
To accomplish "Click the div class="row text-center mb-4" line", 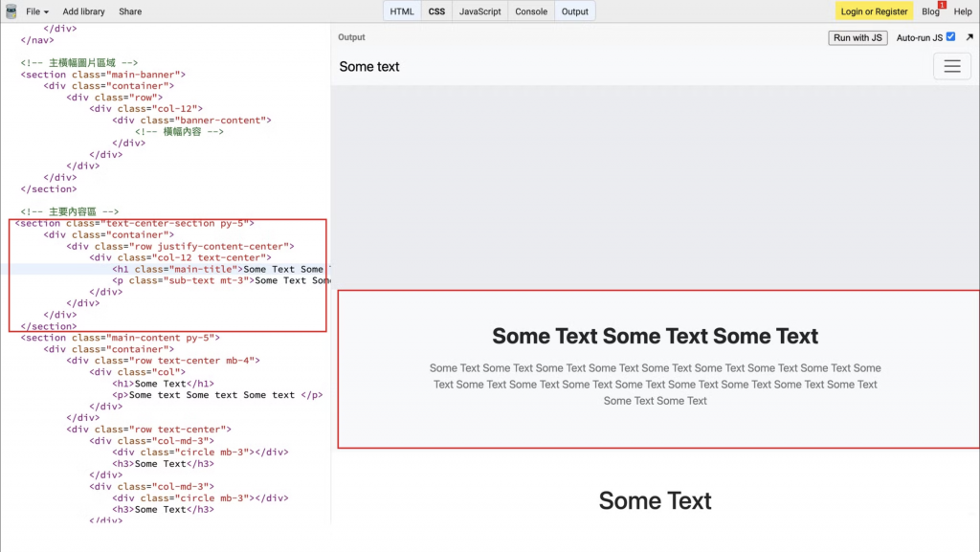I will coord(163,361).
